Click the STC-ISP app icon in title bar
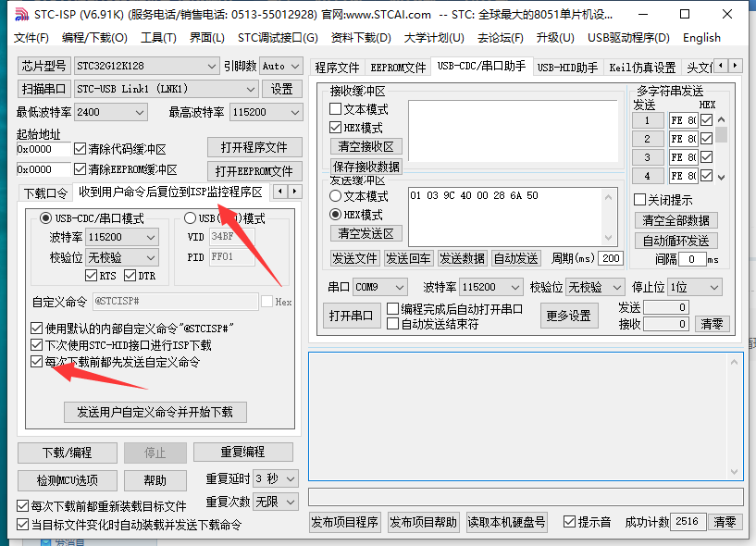The width and height of the screenshot is (756, 546). [x=21, y=15]
